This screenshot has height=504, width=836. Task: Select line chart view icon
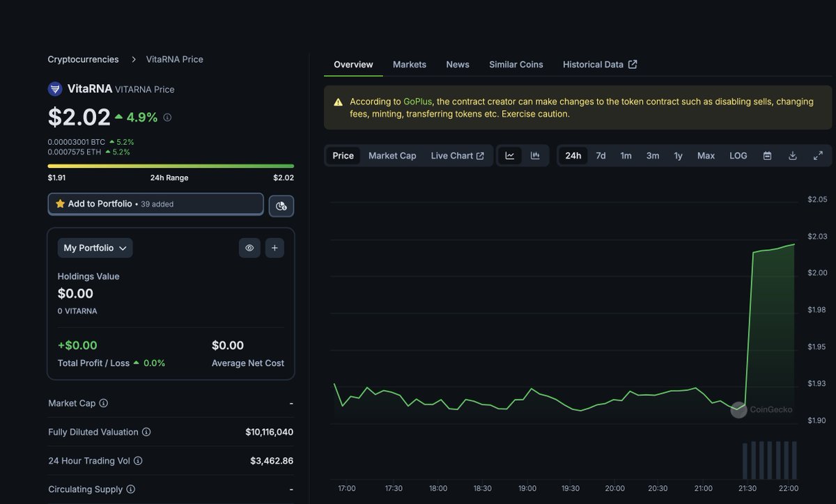[x=510, y=156]
